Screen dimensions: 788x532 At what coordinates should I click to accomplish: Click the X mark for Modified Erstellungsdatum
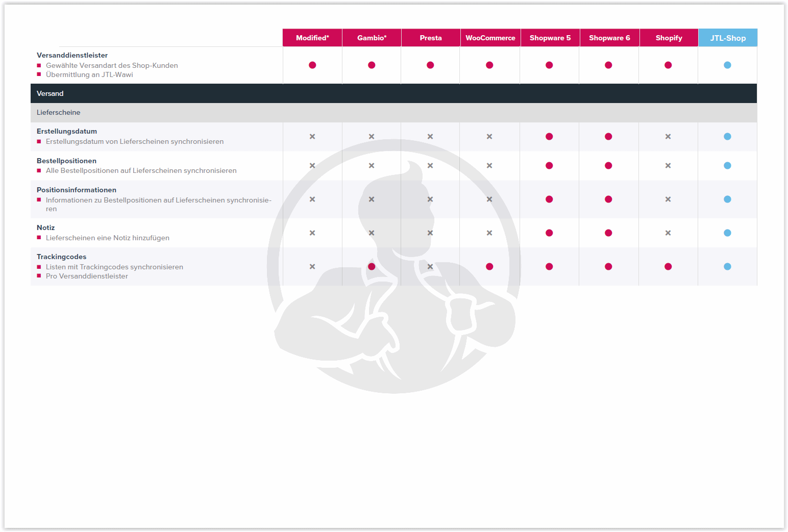coord(312,137)
